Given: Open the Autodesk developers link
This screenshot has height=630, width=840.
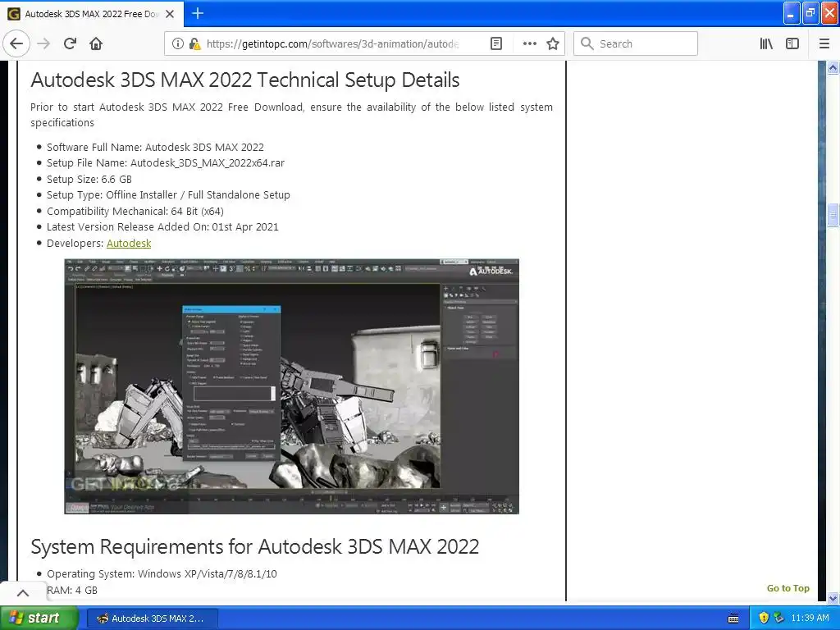Looking at the screenshot, I should (x=129, y=243).
